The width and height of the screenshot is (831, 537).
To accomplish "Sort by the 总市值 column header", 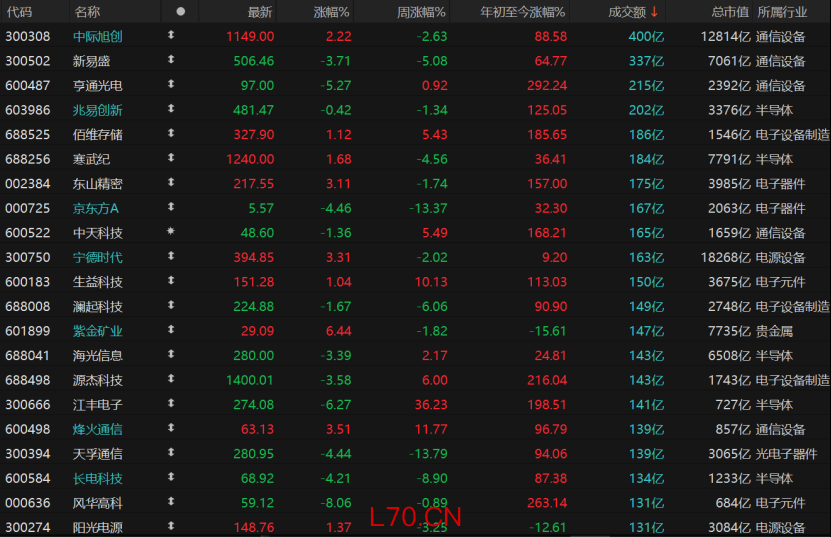I will (730, 12).
